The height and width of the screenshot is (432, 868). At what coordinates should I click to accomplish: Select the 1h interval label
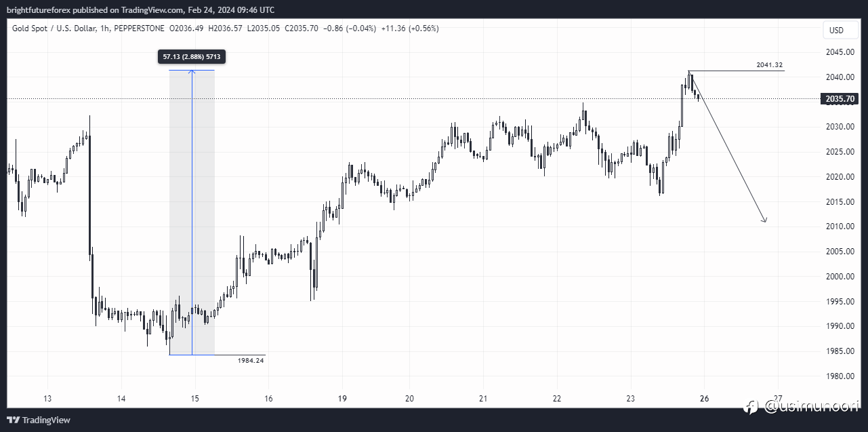pos(103,28)
